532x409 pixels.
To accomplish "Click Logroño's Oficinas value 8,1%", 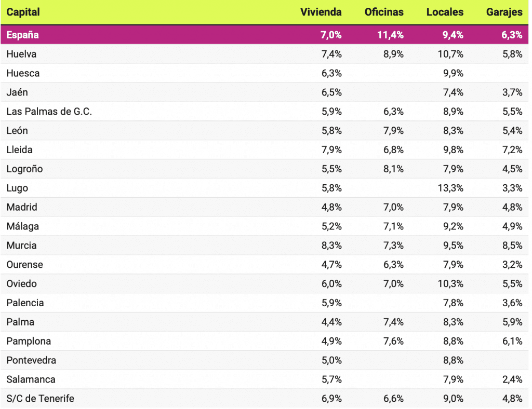I will click(x=393, y=169).
